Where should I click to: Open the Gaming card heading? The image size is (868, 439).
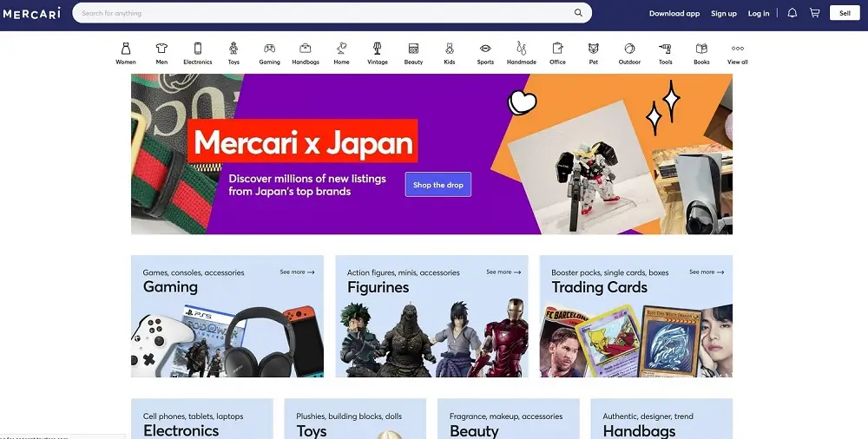170,287
